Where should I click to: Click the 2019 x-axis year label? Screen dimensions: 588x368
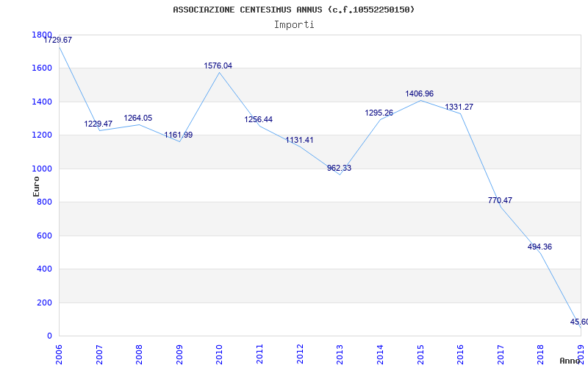[x=581, y=355]
